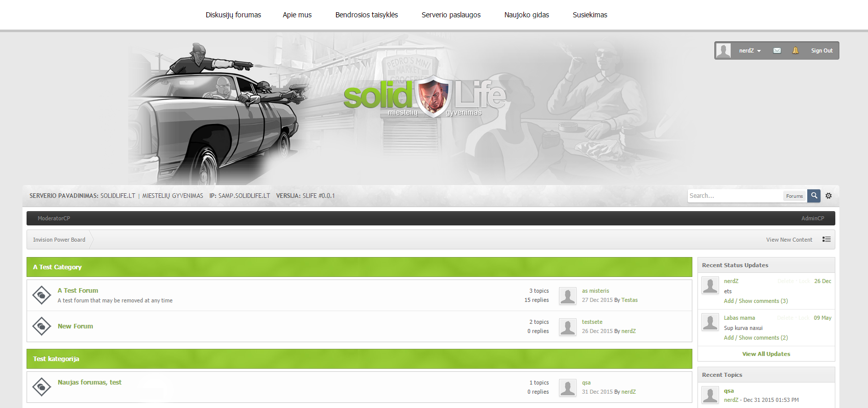Open the A Test Forum link
Screen dimensions: 868x408
click(78, 290)
